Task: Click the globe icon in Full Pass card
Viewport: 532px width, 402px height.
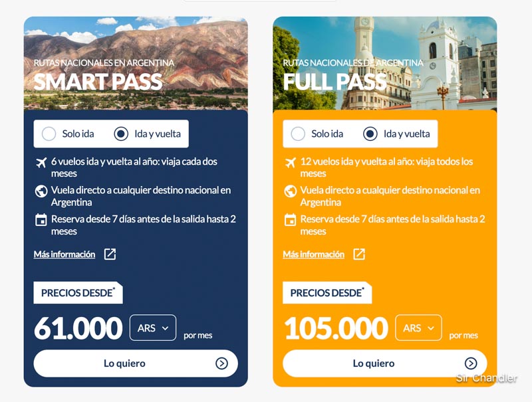Action: coord(290,191)
